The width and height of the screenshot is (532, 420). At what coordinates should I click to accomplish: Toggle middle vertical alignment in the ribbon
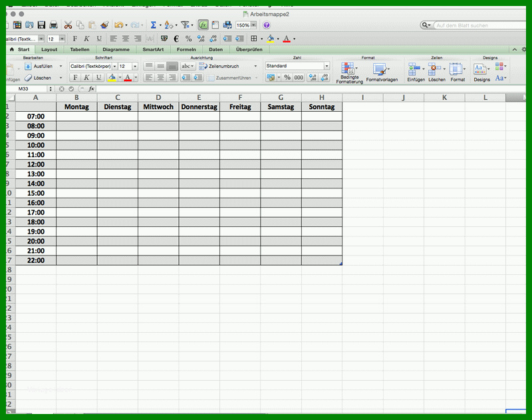pyautogui.click(x=161, y=66)
